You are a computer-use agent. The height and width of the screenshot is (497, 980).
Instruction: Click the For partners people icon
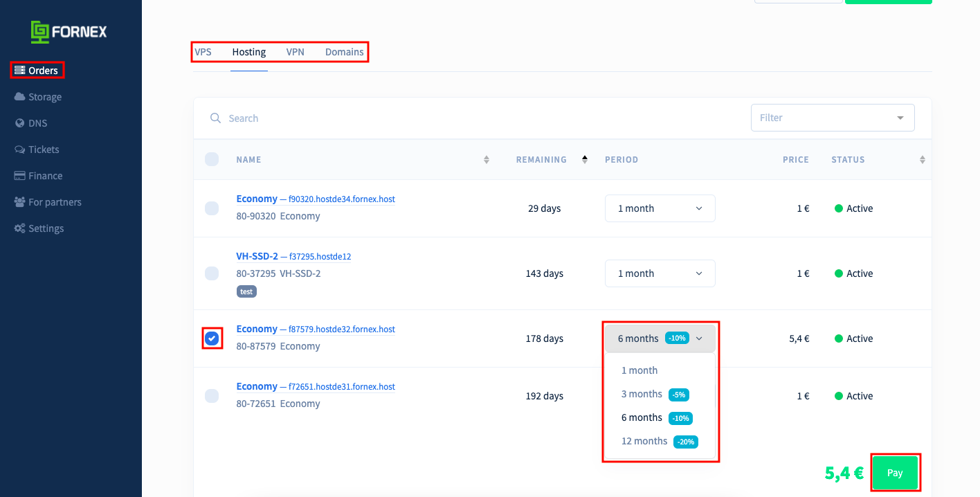19,202
